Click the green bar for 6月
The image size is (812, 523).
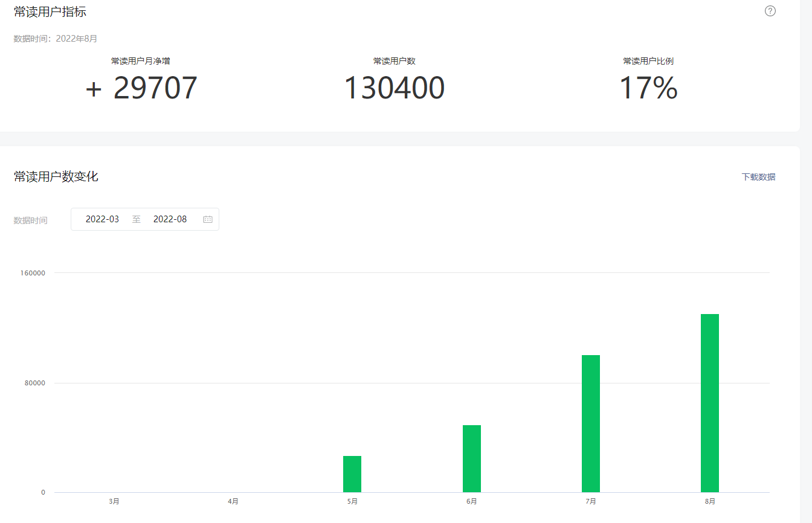tap(472, 459)
